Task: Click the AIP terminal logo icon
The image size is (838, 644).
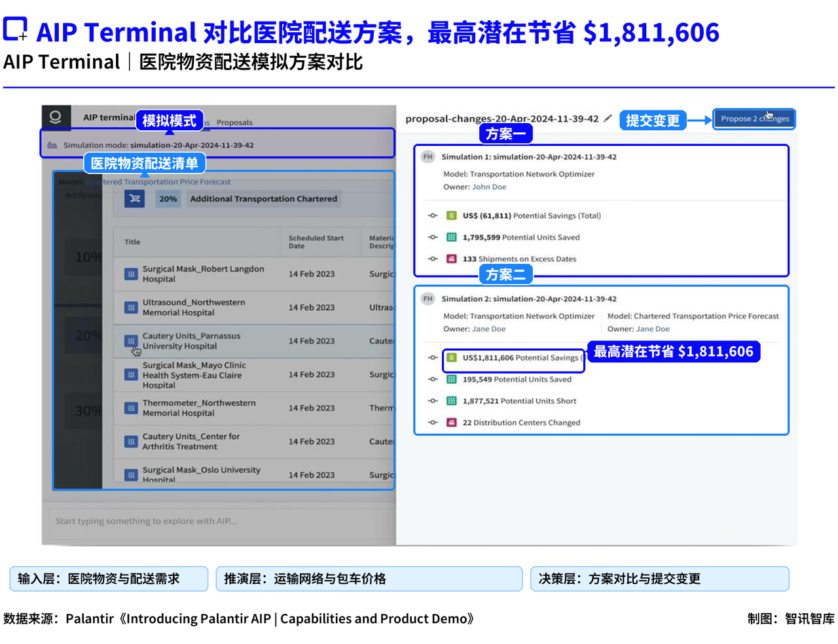Action: pyautogui.click(x=55, y=117)
